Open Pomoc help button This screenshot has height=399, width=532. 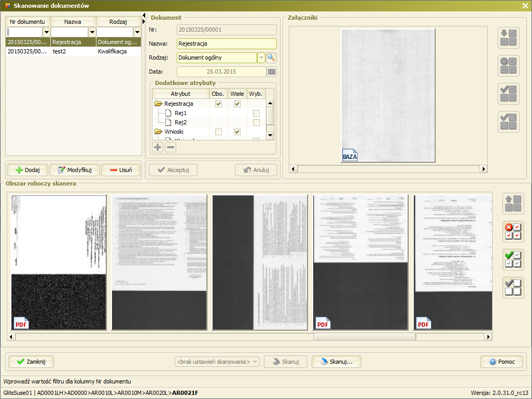[501, 362]
